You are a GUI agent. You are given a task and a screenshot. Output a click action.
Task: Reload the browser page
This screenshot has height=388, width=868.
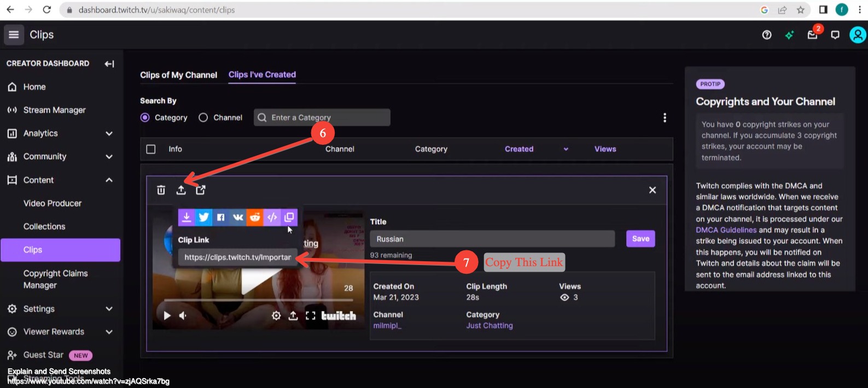tap(47, 10)
